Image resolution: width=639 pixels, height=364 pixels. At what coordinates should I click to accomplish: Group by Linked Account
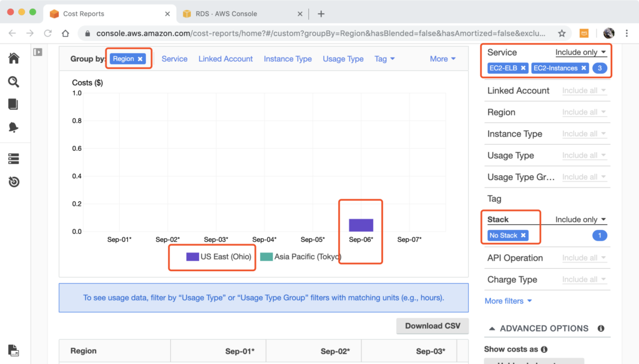click(225, 59)
